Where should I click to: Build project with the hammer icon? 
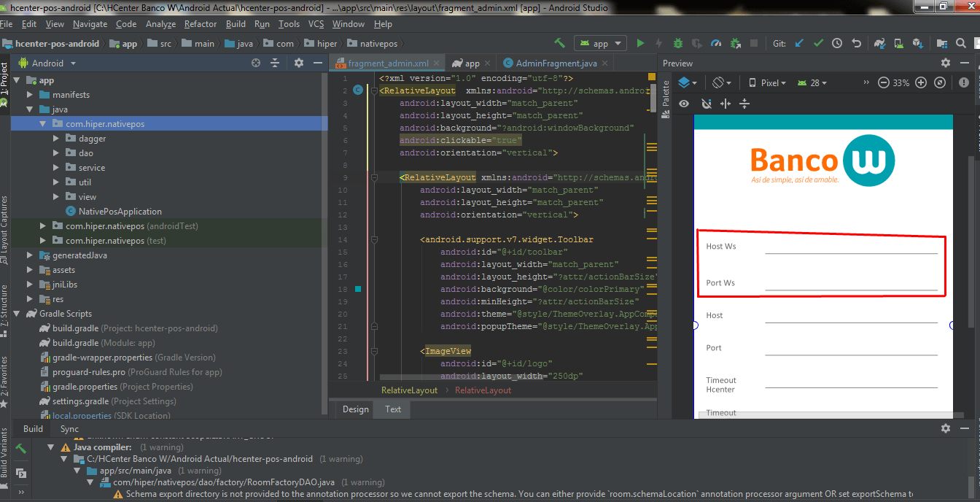(x=559, y=44)
